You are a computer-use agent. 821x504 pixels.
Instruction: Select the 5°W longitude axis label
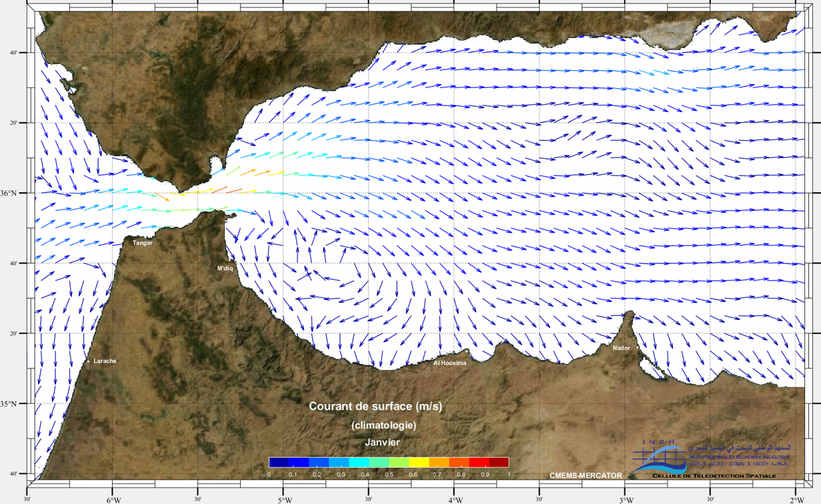pos(284,500)
